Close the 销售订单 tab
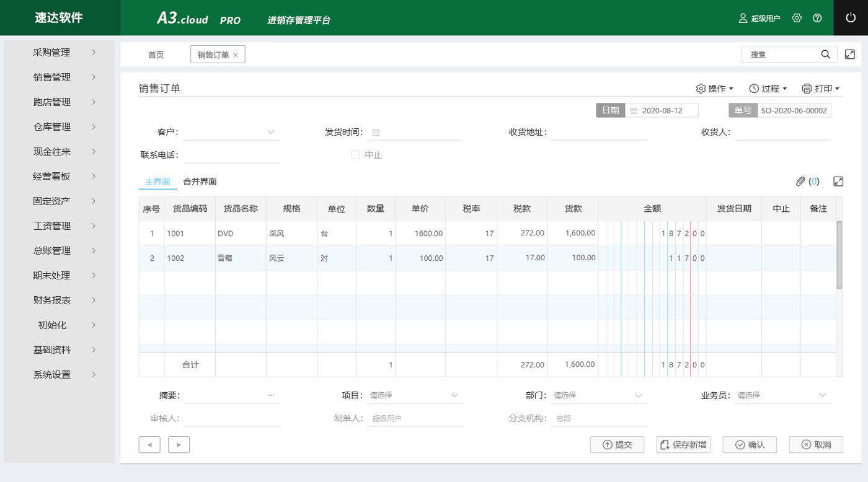This screenshot has width=868, height=482. pos(236,55)
